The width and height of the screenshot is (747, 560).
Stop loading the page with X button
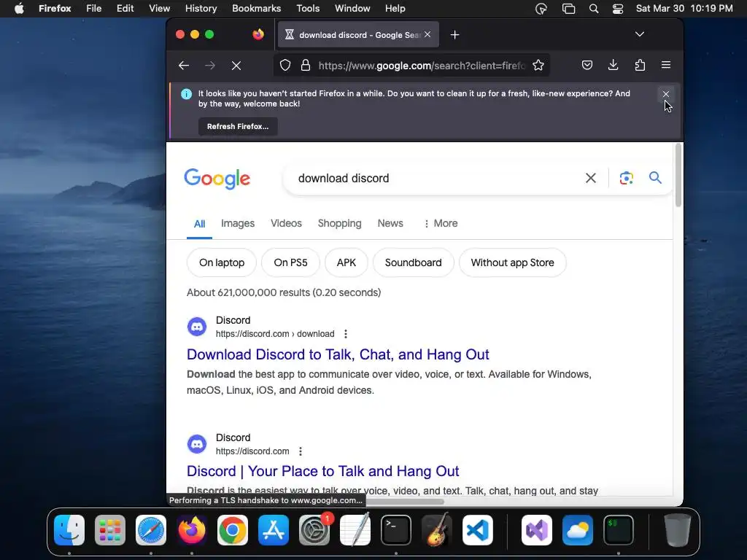tap(236, 65)
